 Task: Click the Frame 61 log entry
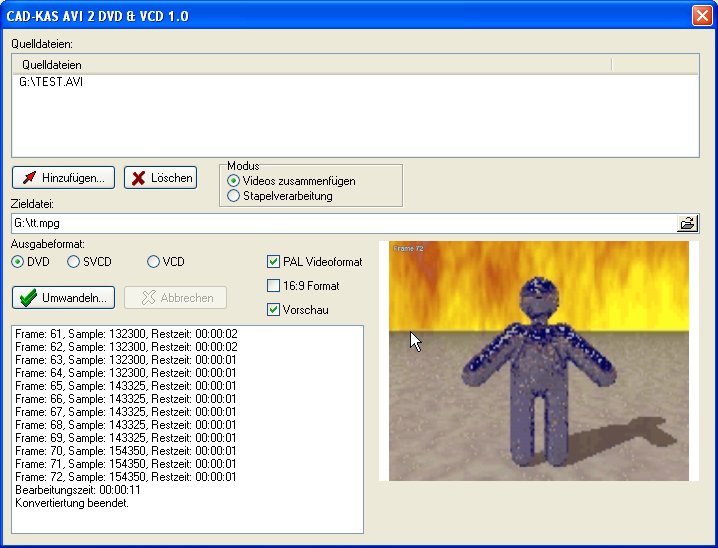coord(126,334)
